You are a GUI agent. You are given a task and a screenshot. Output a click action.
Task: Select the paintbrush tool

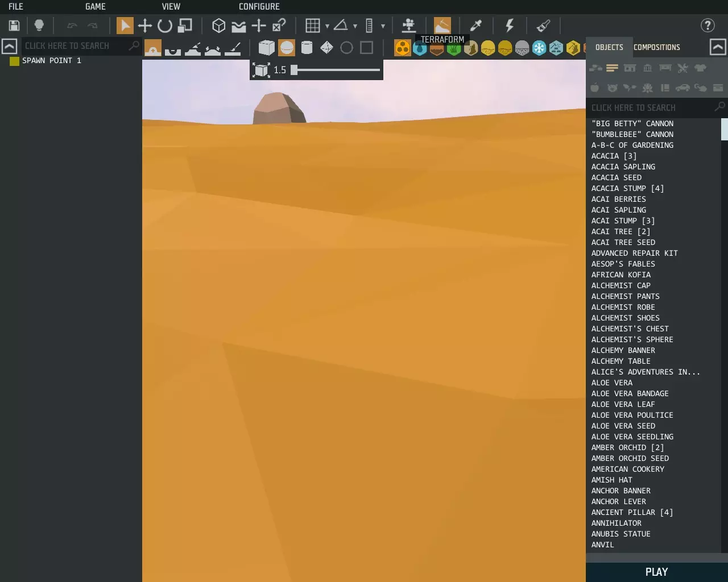click(x=543, y=26)
